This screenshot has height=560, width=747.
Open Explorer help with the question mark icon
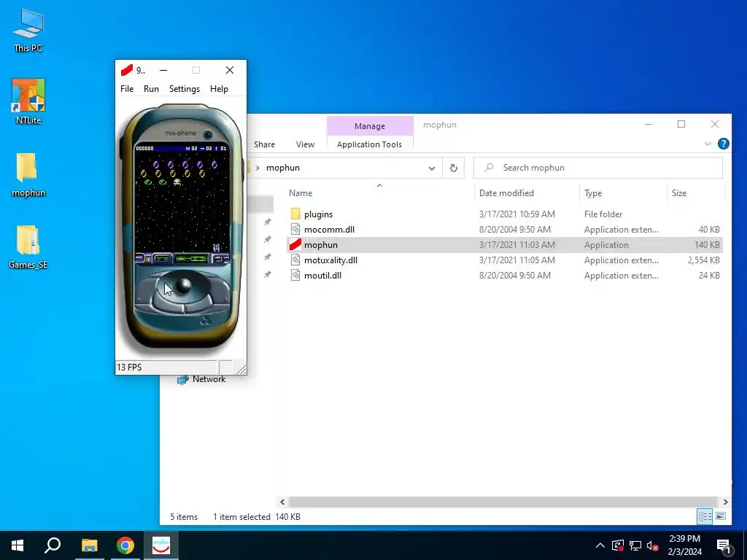[723, 144]
